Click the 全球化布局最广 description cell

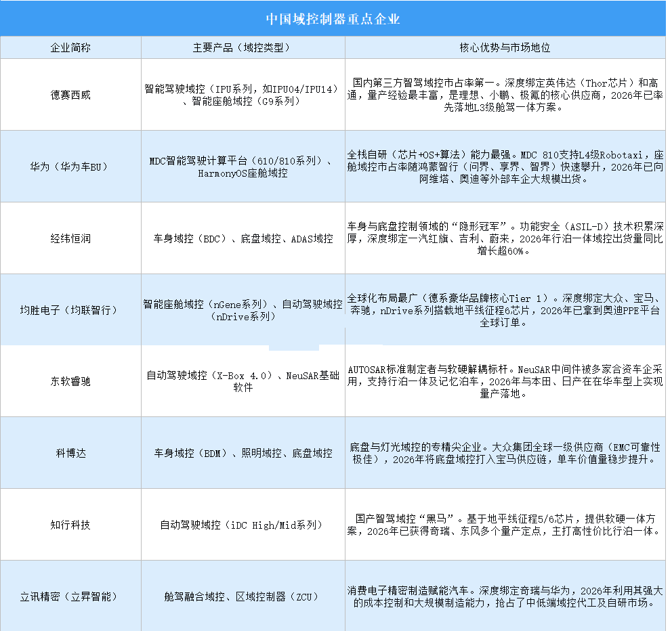point(505,310)
